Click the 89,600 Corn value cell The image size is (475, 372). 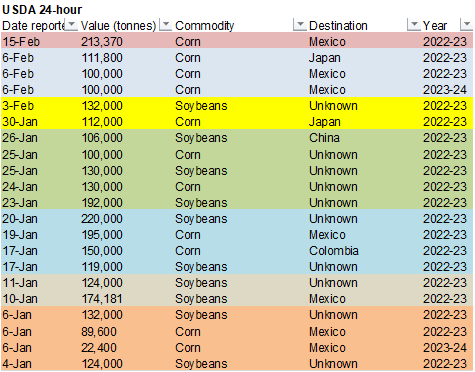[99, 332]
